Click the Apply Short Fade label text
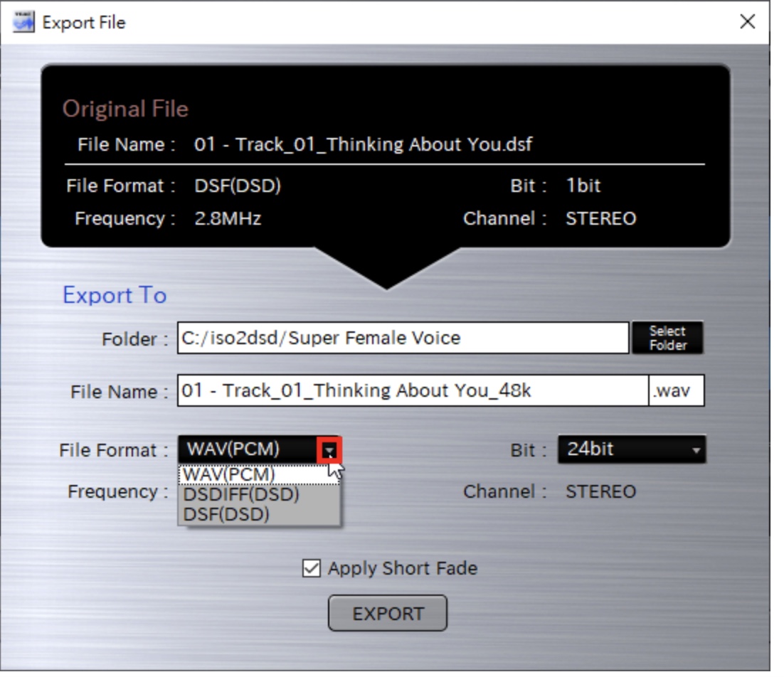Viewport: 784px width, 677px height. pyautogui.click(x=403, y=569)
